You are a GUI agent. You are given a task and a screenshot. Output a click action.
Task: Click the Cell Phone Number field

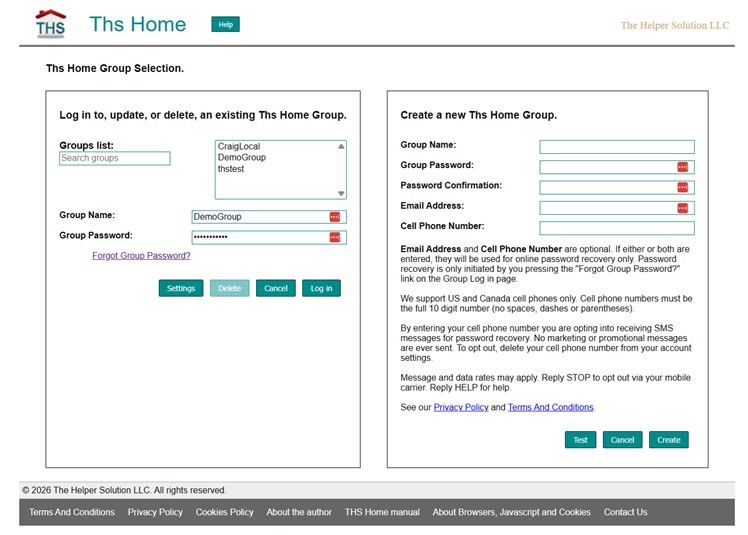[x=617, y=228]
